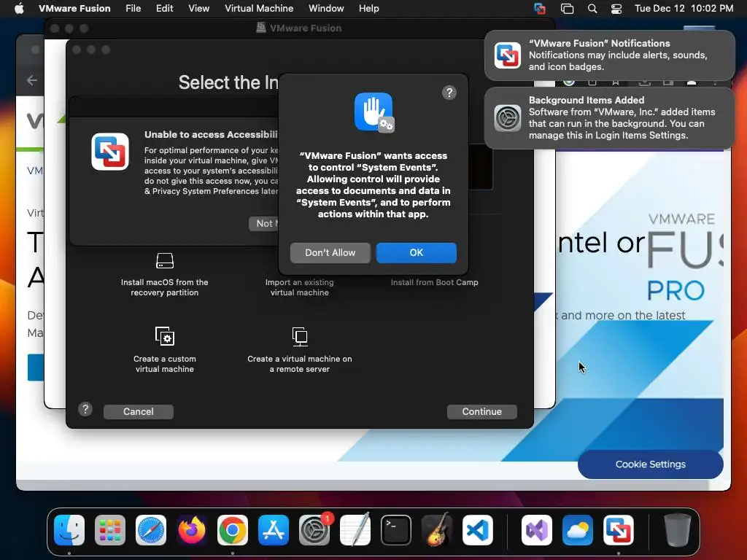Select Install from Boot Camp option
Screen dimensions: 747x560
(434, 282)
